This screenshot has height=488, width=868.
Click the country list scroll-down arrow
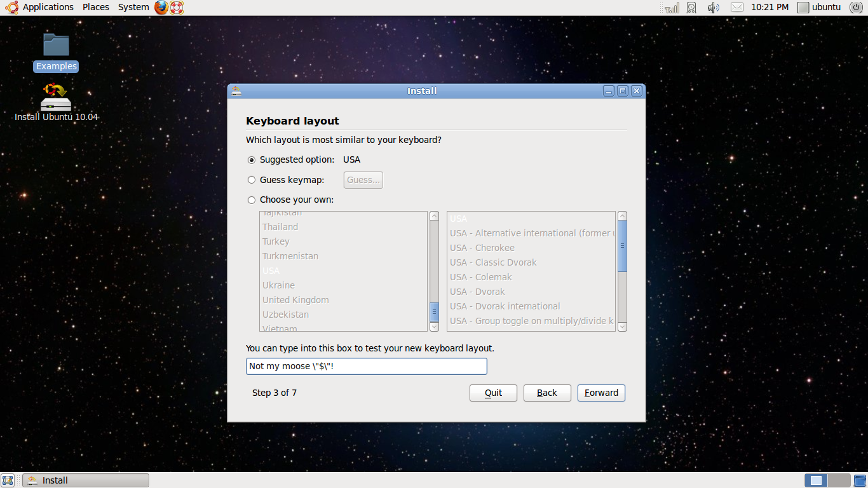tap(435, 327)
